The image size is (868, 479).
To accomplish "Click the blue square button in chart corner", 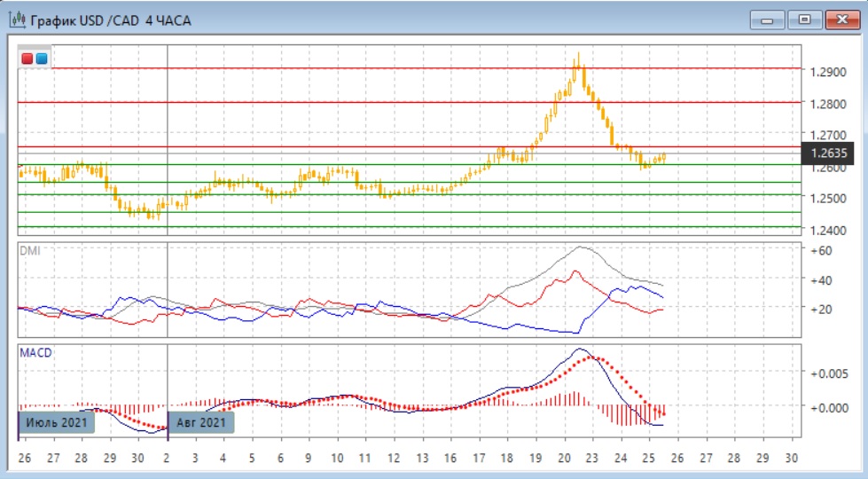I will click(42, 59).
